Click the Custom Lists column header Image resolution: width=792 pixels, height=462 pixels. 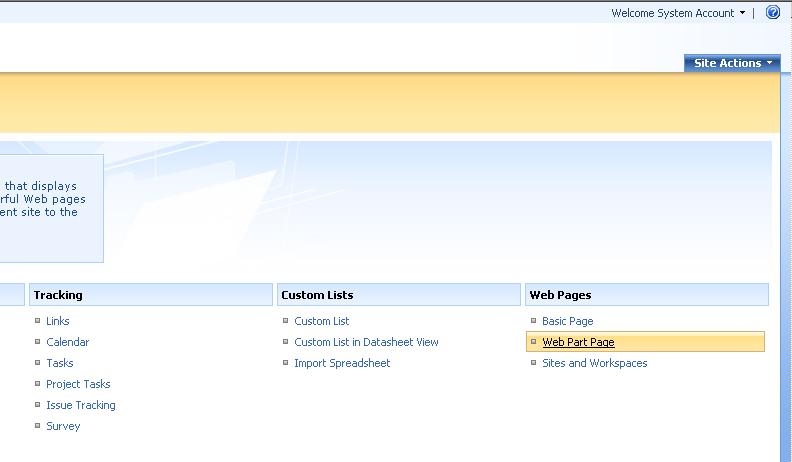tap(399, 295)
